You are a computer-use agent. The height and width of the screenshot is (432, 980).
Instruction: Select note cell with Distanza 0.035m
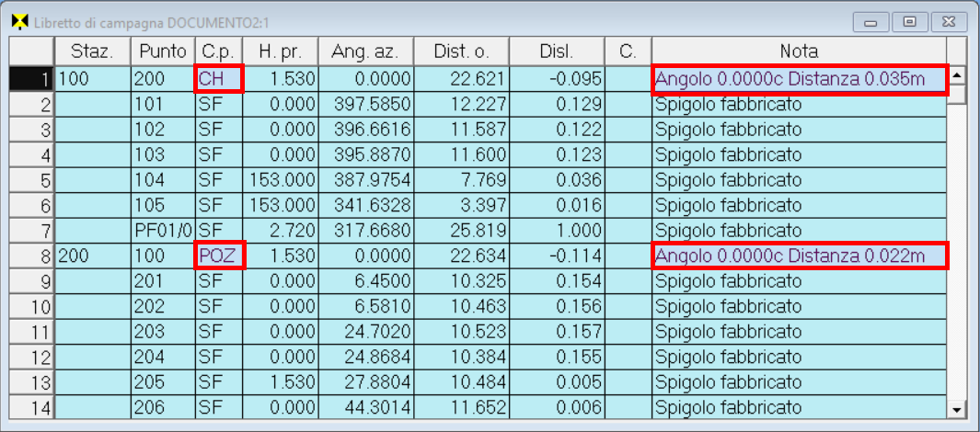point(799,80)
